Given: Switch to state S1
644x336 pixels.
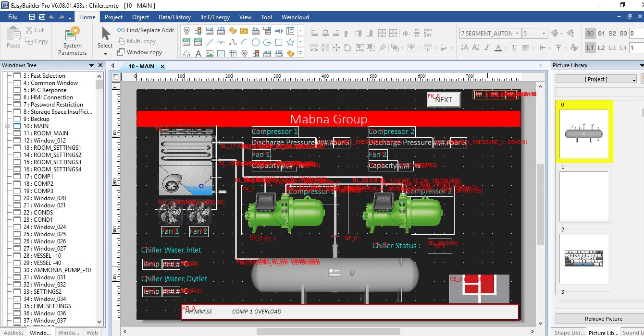Looking at the screenshot, I should 601,33.
